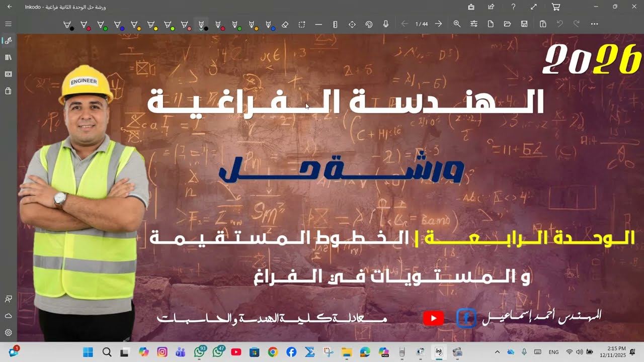Select the green pencil tool
This screenshot has width=644, height=362.
(x=235, y=25)
